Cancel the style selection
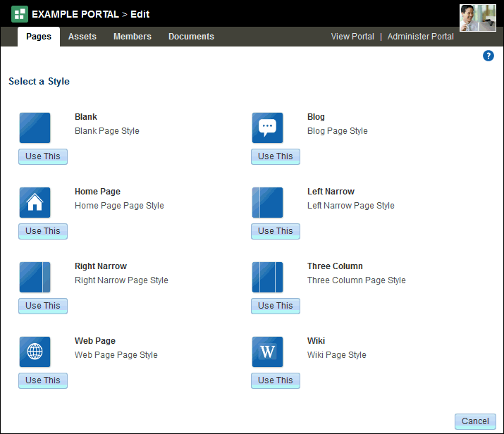 tap(475, 421)
